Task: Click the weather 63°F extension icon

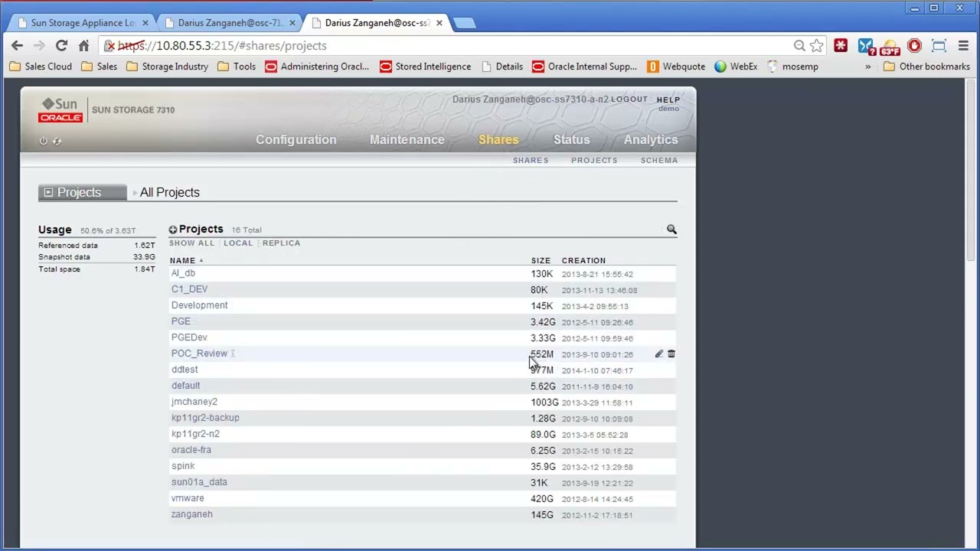Action: tap(890, 47)
